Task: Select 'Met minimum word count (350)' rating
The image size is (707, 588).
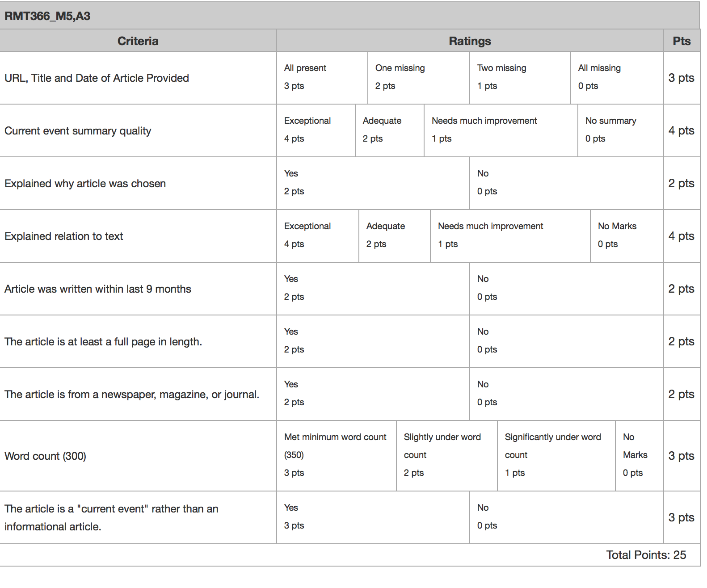Action: pos(337,456)
